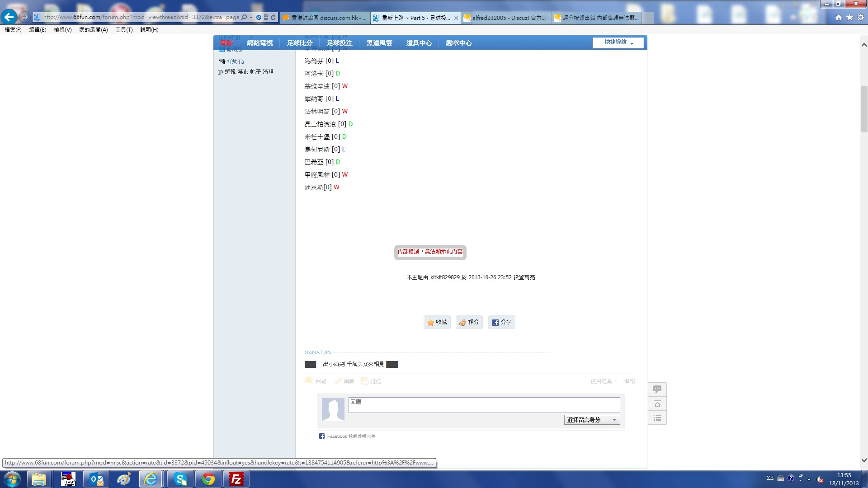Open Skype from the taskbar
868x488 pixels.
(180, 479)
